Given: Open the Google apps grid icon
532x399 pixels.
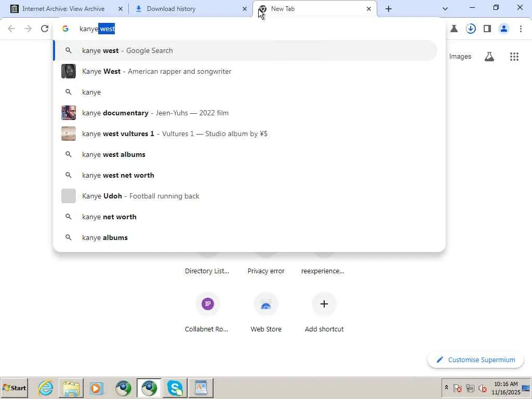Looking at the screenshot, I should pyautogui.click(x=514, y=57).
